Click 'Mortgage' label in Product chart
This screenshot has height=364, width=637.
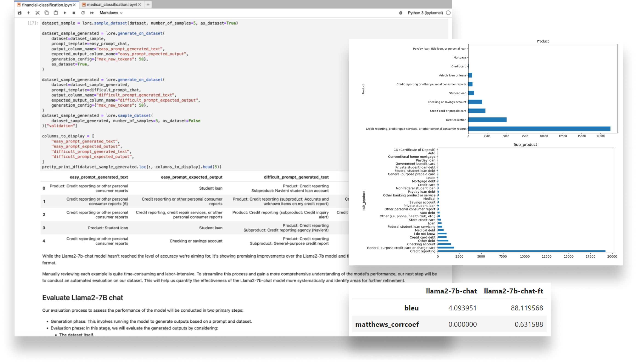[460, 57]
